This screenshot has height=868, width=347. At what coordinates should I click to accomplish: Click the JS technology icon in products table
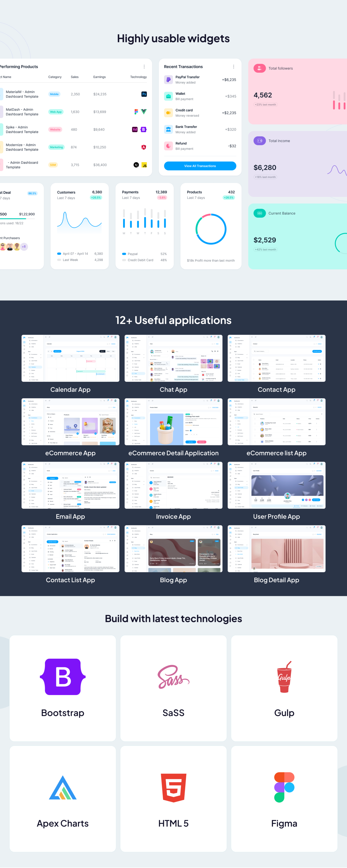[144, 165]
